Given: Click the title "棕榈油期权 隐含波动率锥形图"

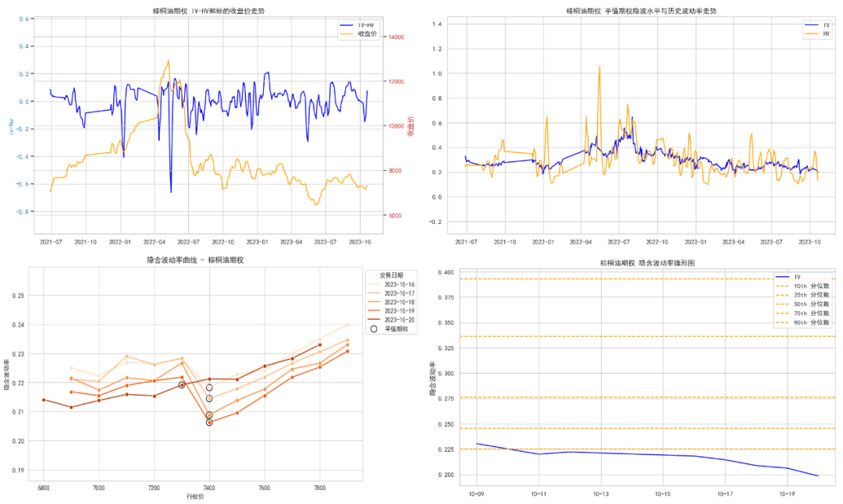Looking at the screenshot, I should pyautogui.click(x=647, y=263).
